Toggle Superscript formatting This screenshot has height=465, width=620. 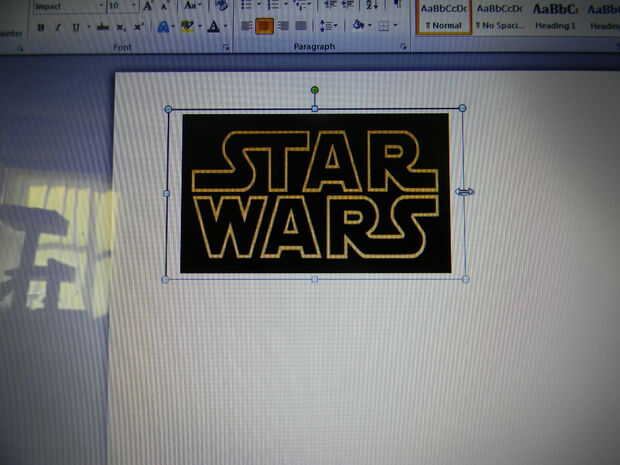pos(138,27)
